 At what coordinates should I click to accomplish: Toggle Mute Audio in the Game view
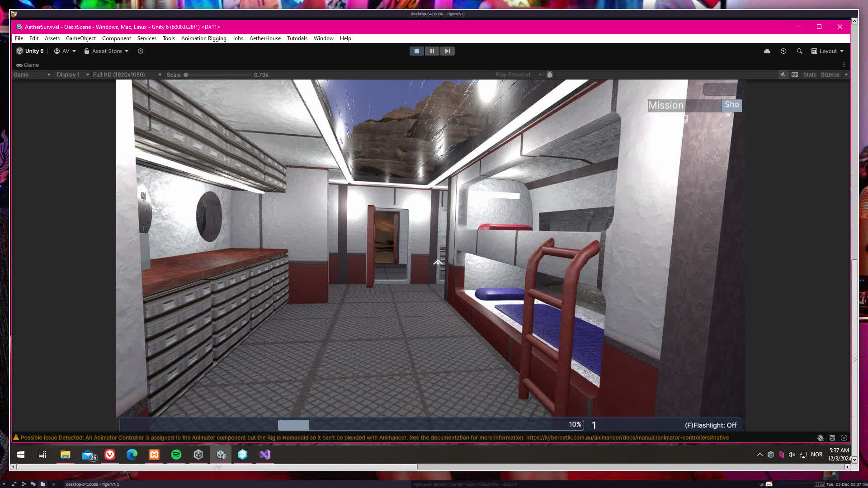[x=783, y=75]
